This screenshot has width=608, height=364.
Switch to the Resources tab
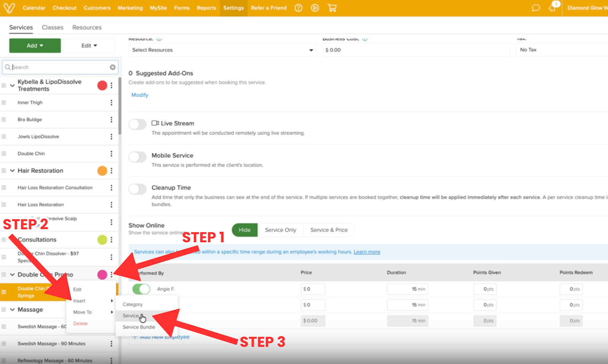point(87,27)
